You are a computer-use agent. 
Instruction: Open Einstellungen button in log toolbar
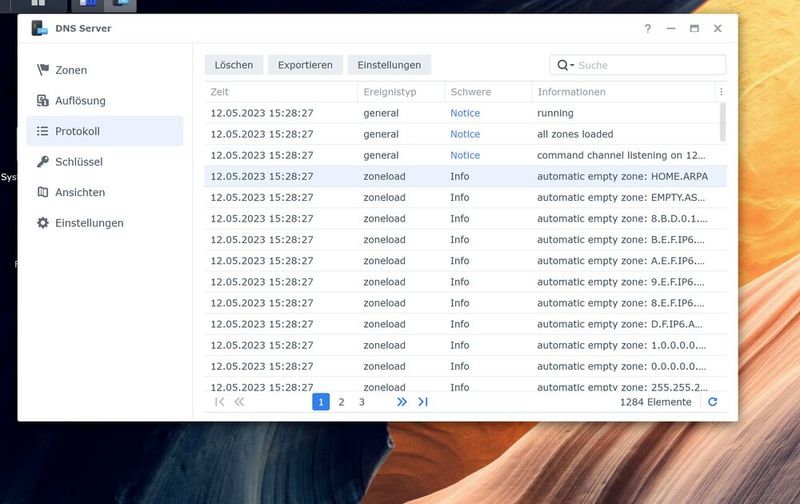389,65
